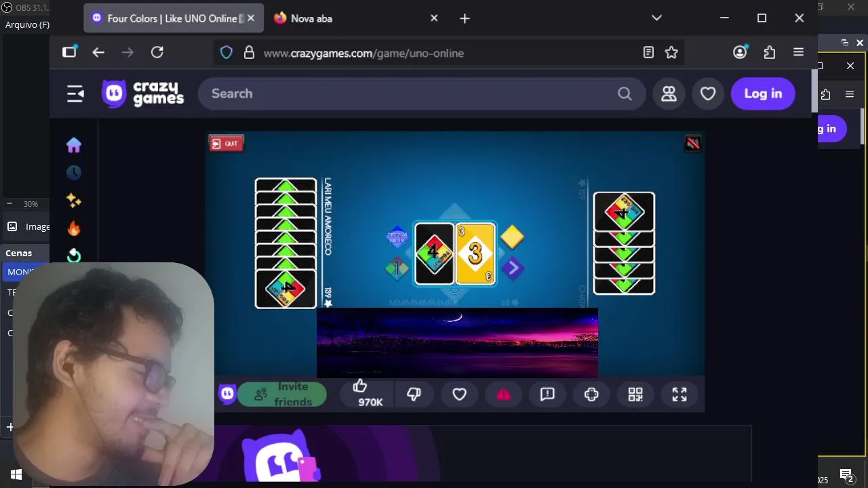
Task: Select the Image source in OBS
Action: (x=27, y=226)
